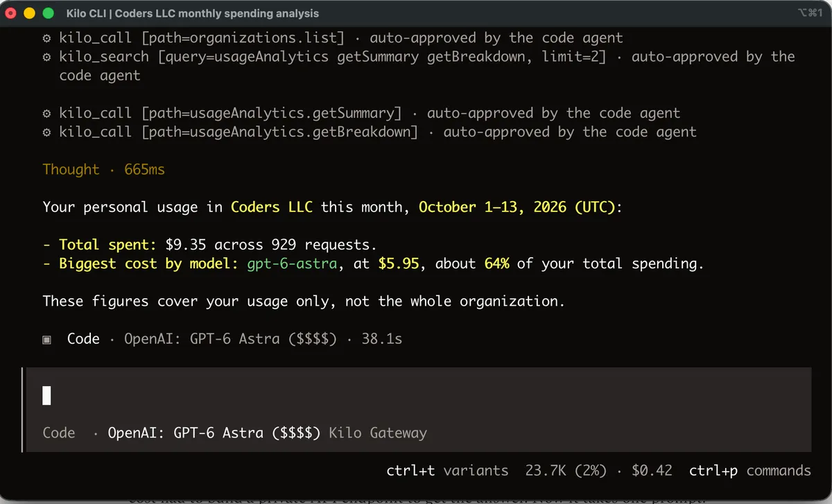Click the window title "Kilo CLI | Coders LLC monthly spending analysis"
Screen dimensions: 832x504
(193, 13)
